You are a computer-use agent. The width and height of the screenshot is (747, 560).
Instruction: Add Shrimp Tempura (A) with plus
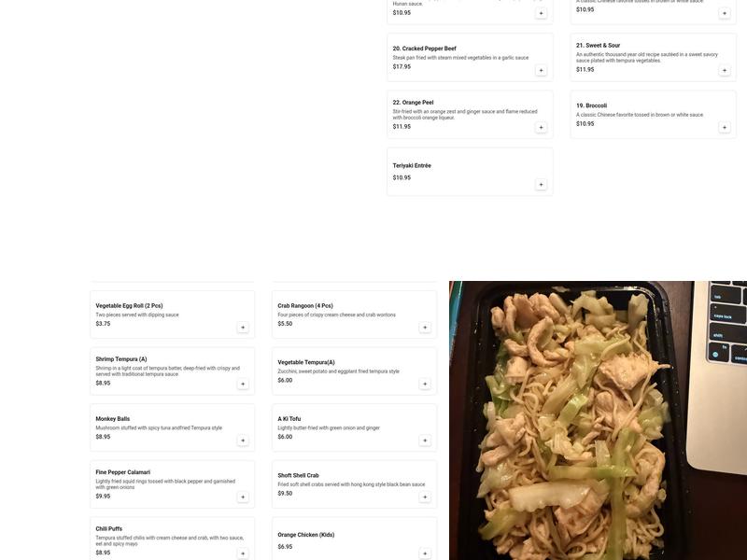click(x=243, y=385)
